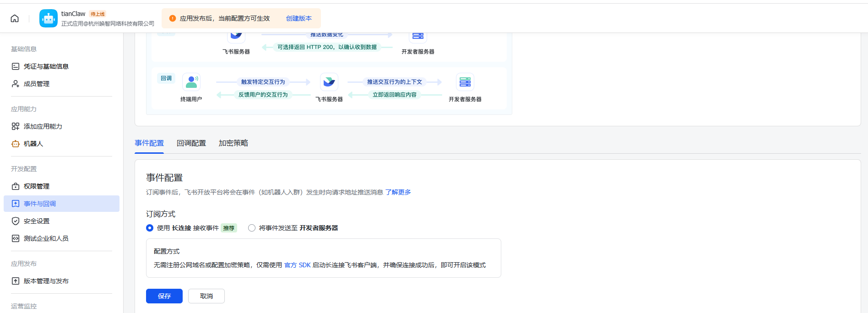Click the 立即返回响应内容 label
The width and height of the screenshot is (868, 313).
tap(395, 95)
